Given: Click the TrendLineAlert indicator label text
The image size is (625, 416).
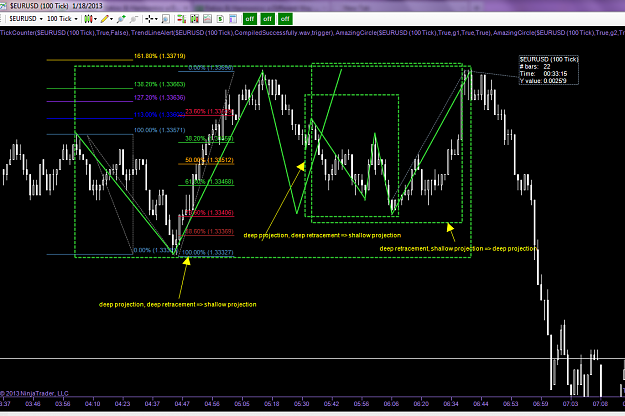Looking at the screenshot, I should (232, 33).
